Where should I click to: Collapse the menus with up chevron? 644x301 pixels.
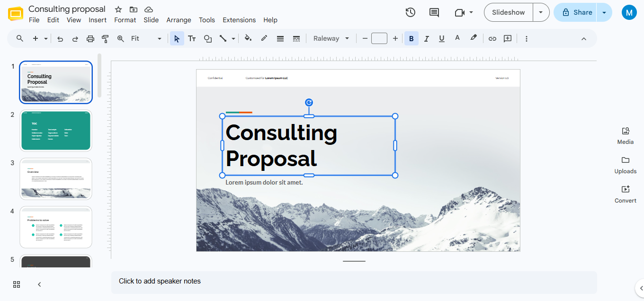[584, 39]
